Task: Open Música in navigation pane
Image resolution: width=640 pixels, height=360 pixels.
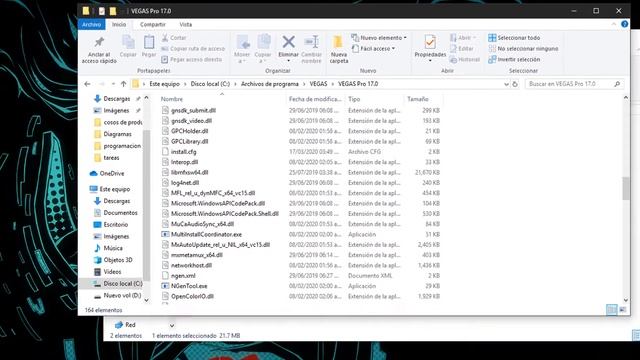Action: coord(109,248)
